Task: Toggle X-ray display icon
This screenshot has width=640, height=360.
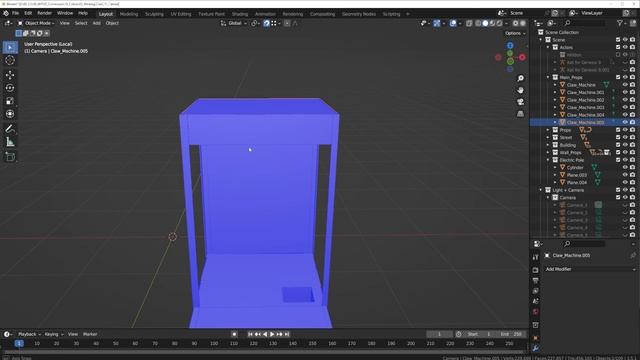Action: 469,23
